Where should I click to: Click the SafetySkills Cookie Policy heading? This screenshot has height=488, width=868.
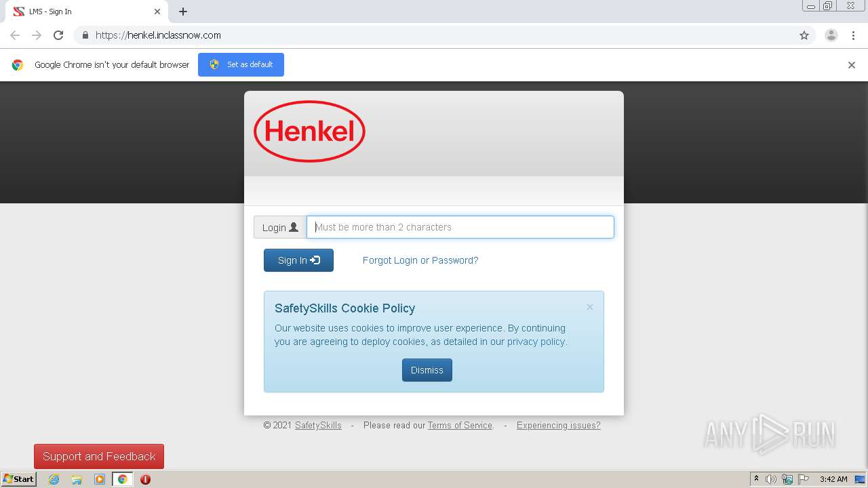[x=344, y=308]
